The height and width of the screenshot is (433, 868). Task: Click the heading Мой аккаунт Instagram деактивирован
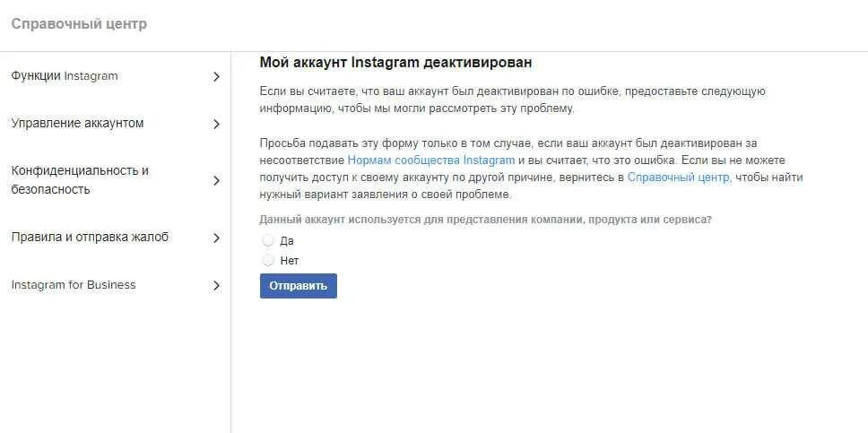395,63
